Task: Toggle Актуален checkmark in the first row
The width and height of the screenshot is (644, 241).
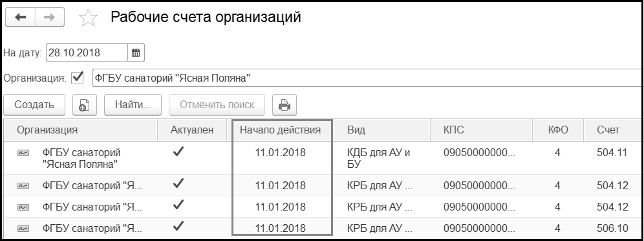Action: coord(178,152)
